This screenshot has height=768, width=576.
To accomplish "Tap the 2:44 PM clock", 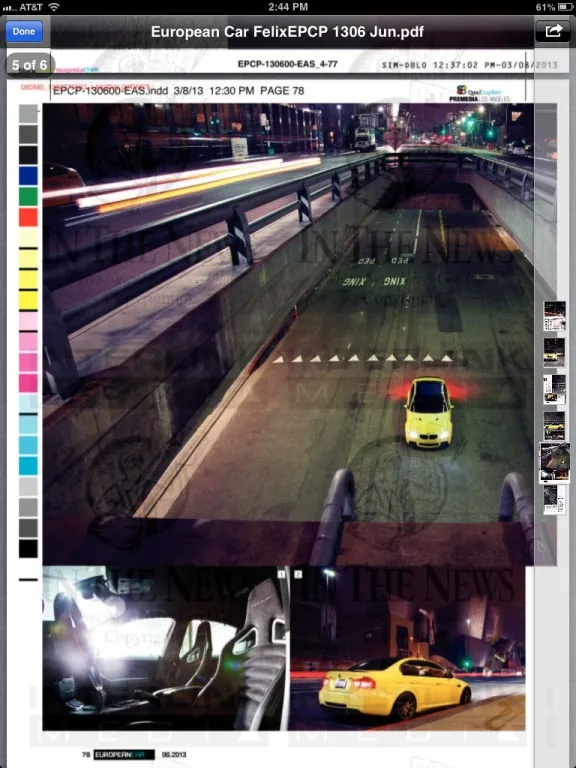I will point(288,7).
